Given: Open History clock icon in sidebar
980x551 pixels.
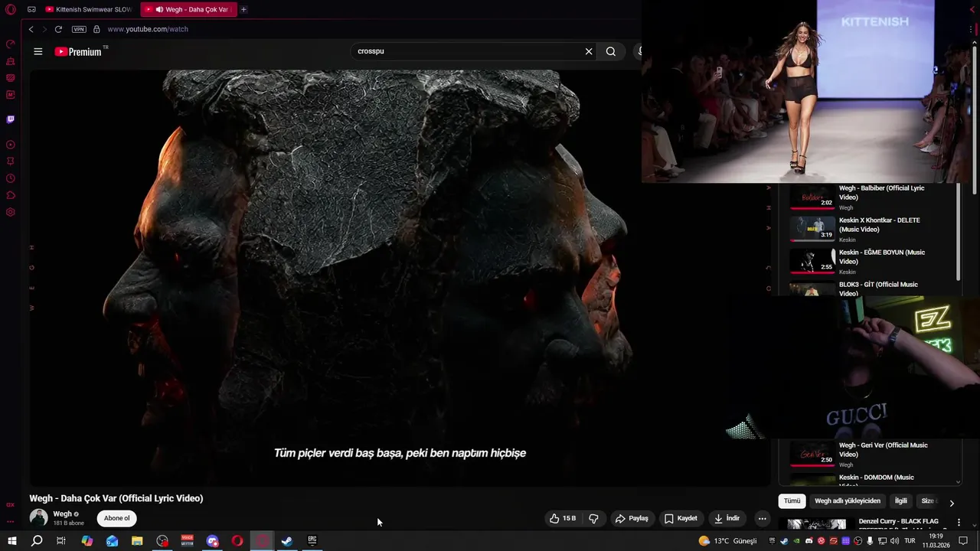Looking at the screenshot, I should (x=11, y=178).
